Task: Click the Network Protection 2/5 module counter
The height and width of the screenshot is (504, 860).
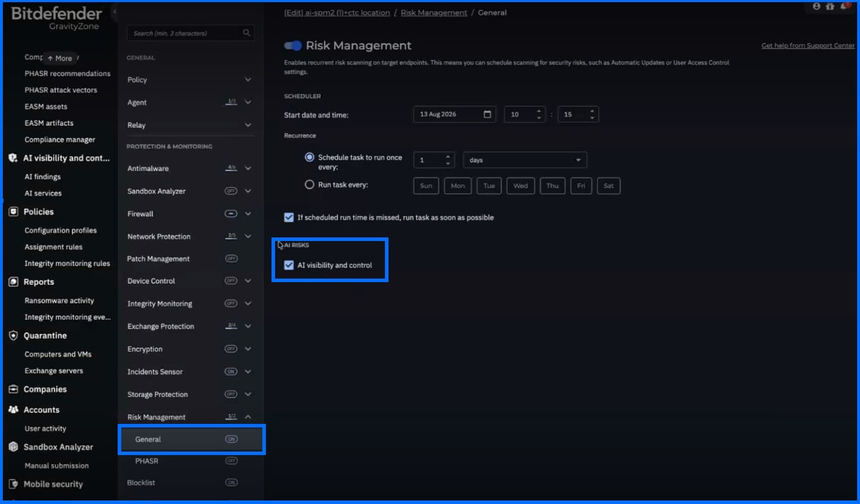Action: coord(231,235)
